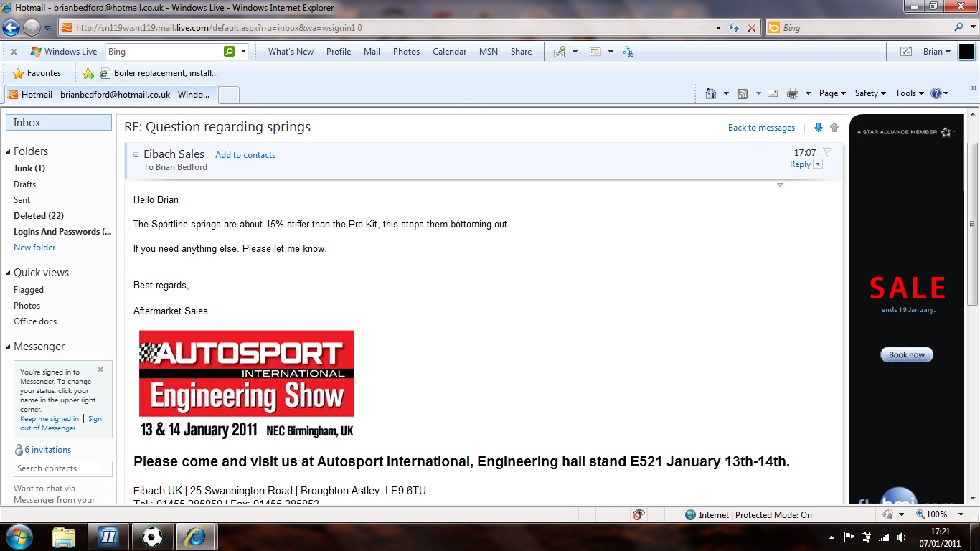The height and width of the screenshot is (551, 980).
Task: Click the grey up arrow for previous message
Action: tap(834, 128)
